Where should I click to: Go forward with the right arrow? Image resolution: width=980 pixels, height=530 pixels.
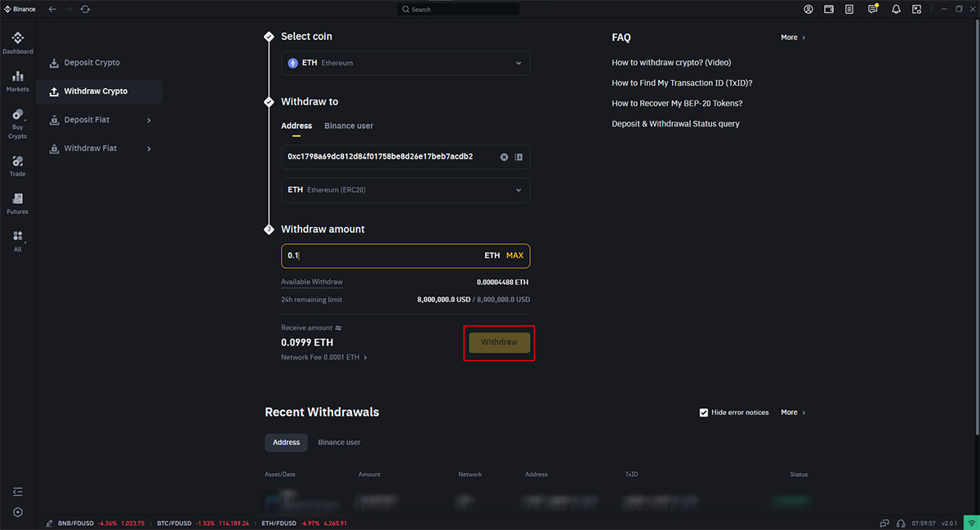click(69, 9)
